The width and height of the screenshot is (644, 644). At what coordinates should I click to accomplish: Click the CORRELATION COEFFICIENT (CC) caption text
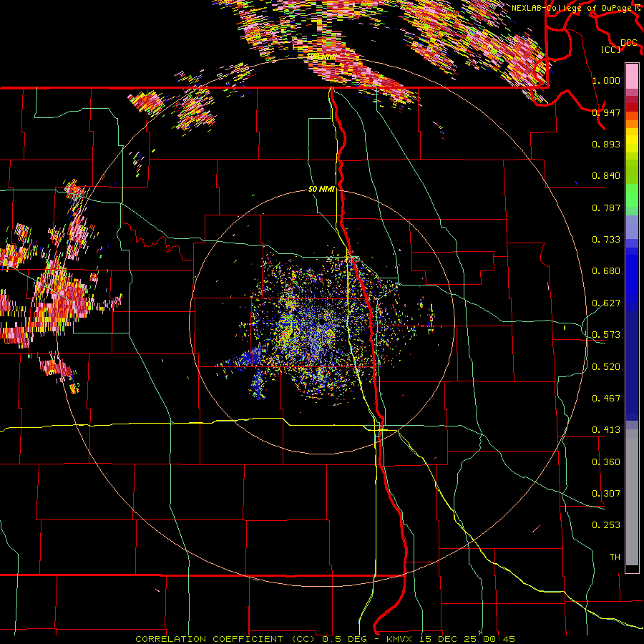(225, 639)
